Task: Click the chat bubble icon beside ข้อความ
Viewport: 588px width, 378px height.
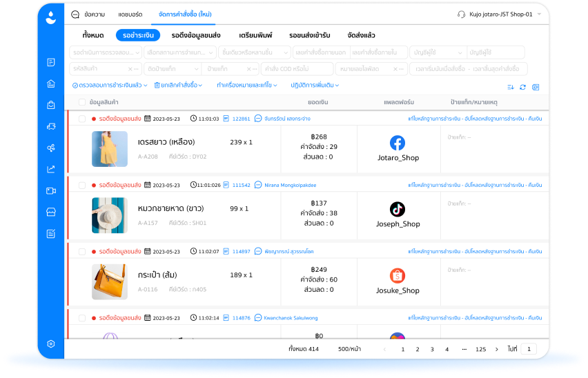Action: click(x=75, y=14)
